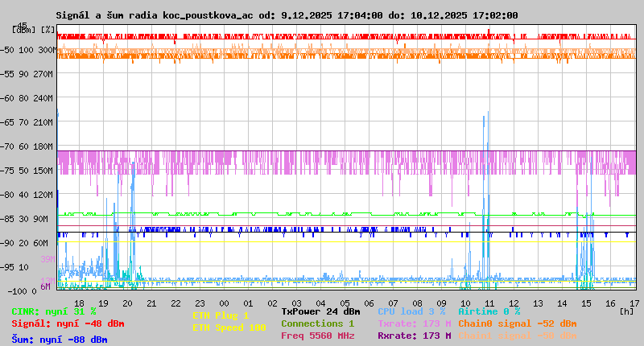Image resolution: width=644 pixels, height=346 pixels.
Task: Click the '[h]' hour unit label
Action: (626, 311)
